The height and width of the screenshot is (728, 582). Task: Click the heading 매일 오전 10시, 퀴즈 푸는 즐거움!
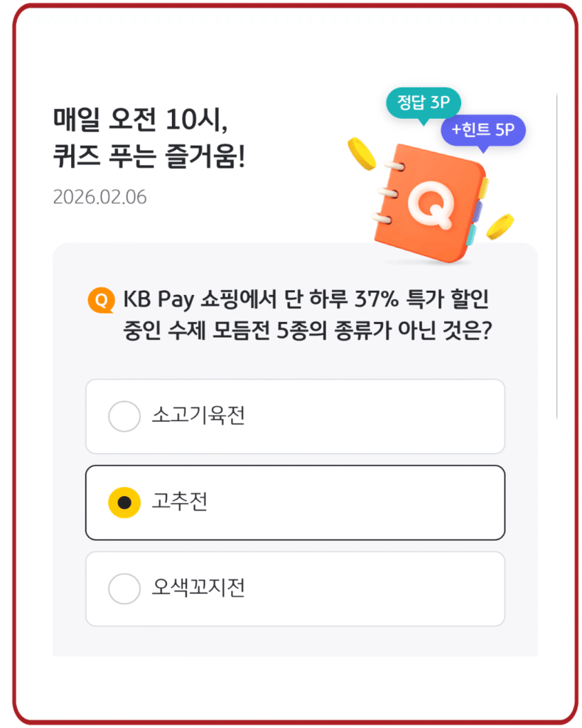[149, 137]
